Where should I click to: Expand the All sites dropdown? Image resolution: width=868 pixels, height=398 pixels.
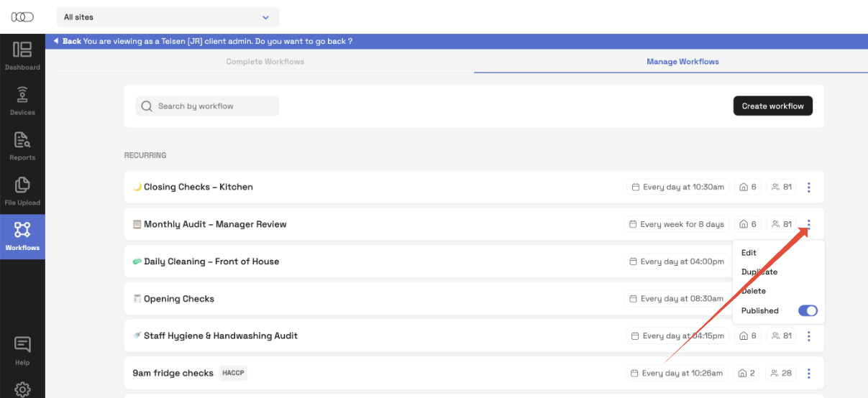168,17
